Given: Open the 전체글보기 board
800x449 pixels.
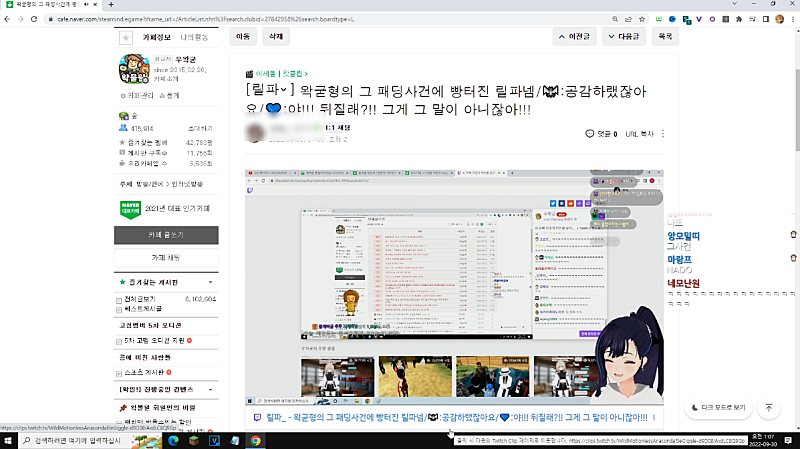Looking at the screenshot, I should [x=141, y=298].
